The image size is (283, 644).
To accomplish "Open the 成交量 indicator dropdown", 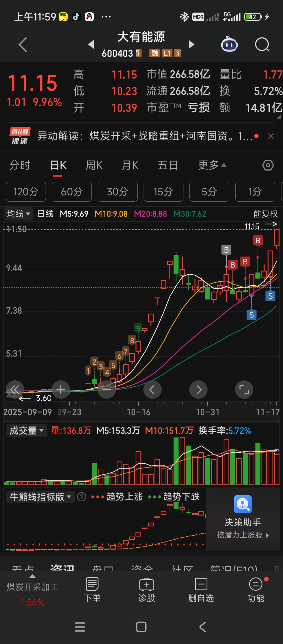I will tap(26, 431).
